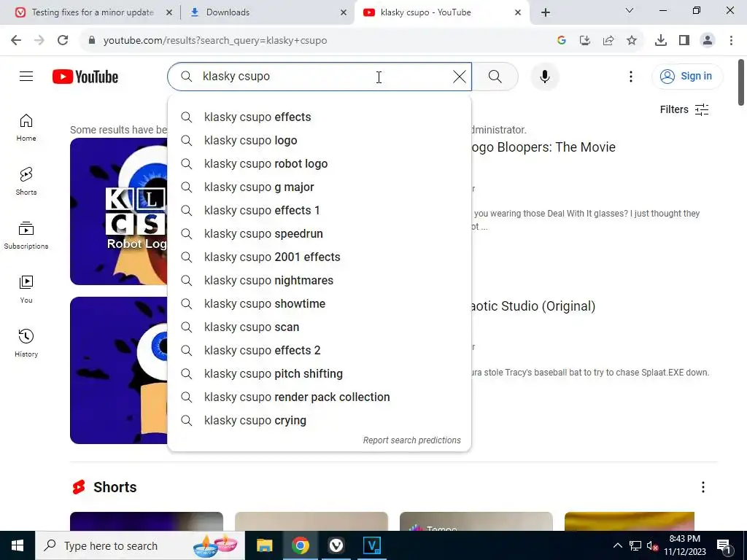This screenshot has width=747, height=560.
Task: Click the Sign in button
Action: point(687,76)
